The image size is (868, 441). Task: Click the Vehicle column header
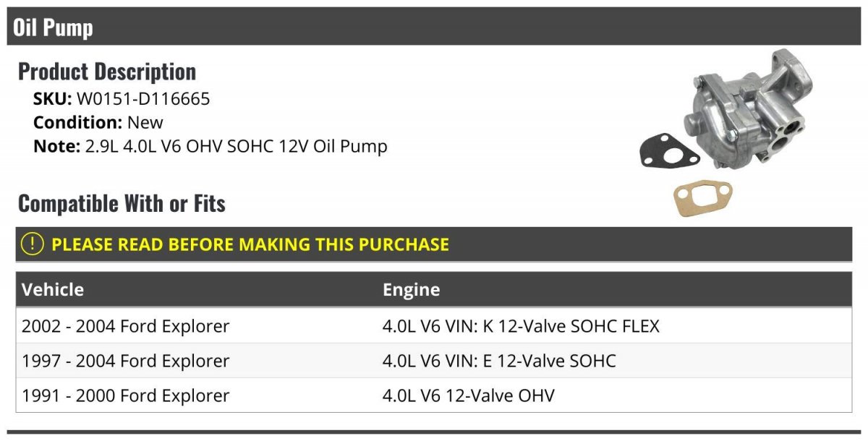pos(53,290)
